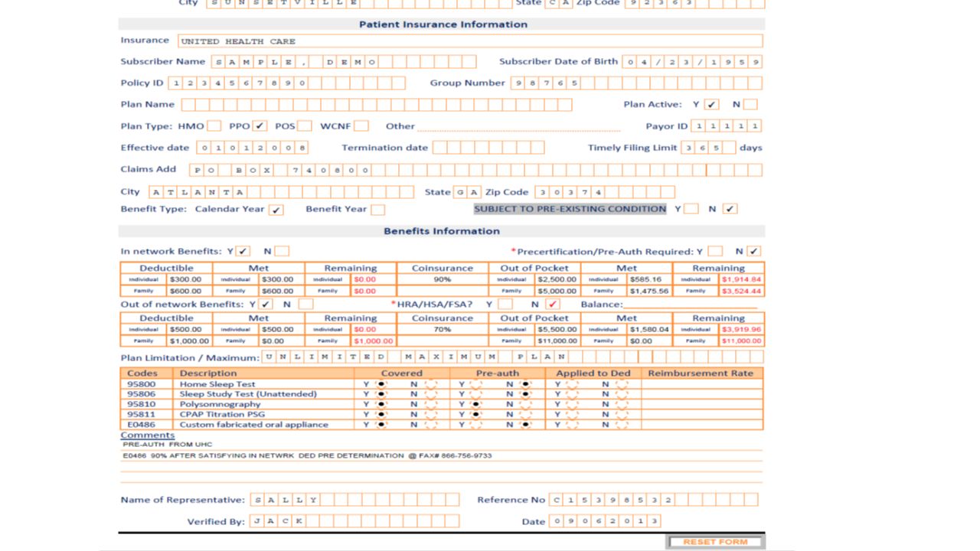Screen dimensions: 980x551
Task: Click the Timely Filing Limit days field
Action: point(708,148)
